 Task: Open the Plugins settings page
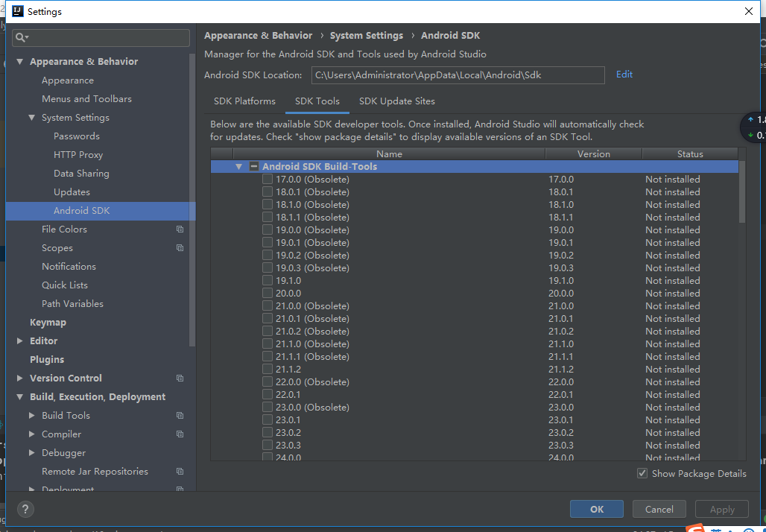tap(47, 360)
